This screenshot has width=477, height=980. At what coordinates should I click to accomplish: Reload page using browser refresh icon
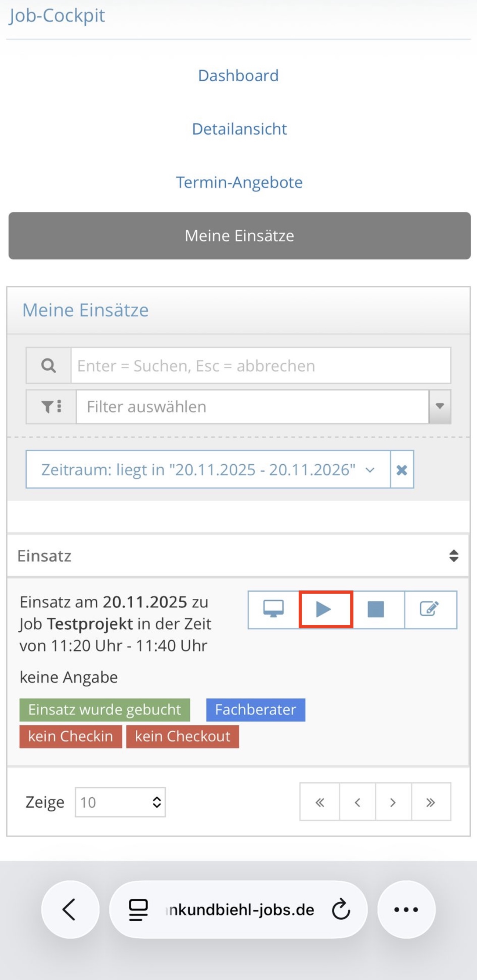(x=341, y=910)
